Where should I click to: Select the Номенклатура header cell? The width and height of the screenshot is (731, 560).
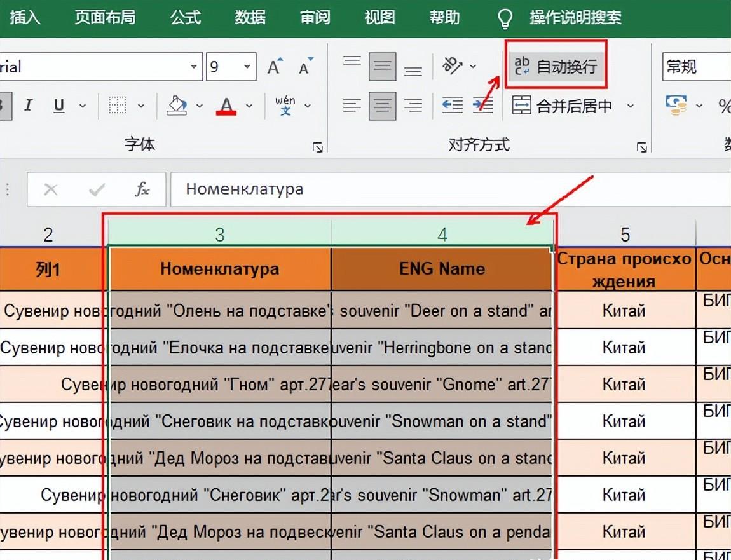click(x=219, y=269)
